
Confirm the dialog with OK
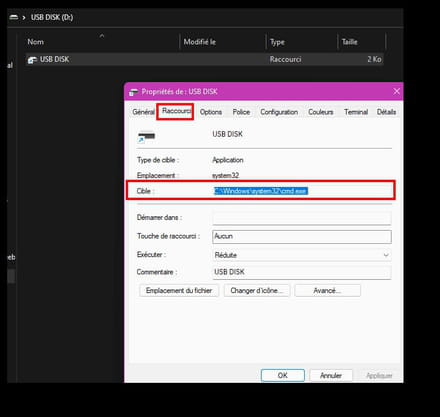point(283,375)
